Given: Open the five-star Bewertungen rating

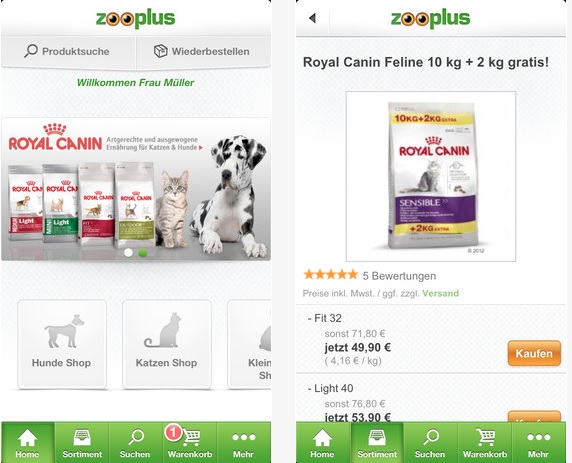Looking at the screenshot, I should tap(370, 275).
